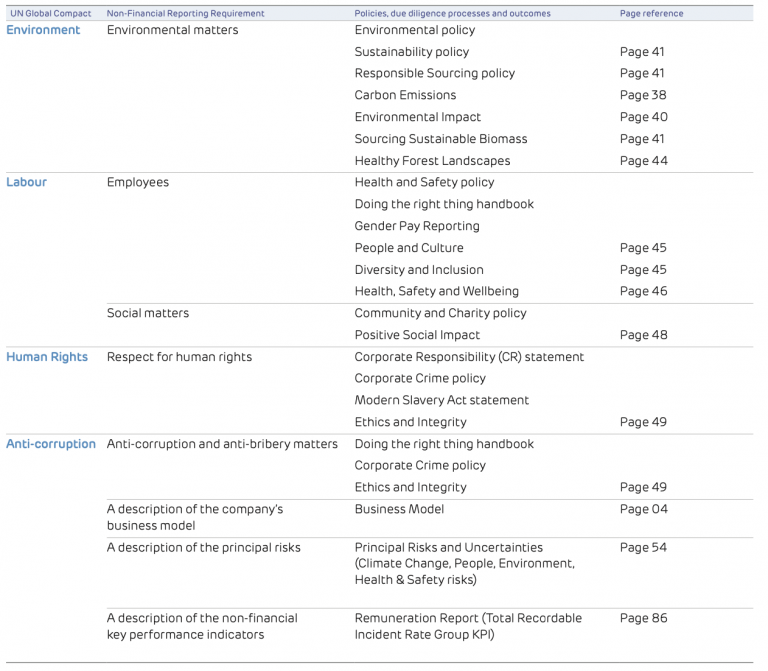Image resolution: width=768 pixels, height=671 pixels.
Task: Open the Healthy Forest Landscapes item
Action: point(432,161)
